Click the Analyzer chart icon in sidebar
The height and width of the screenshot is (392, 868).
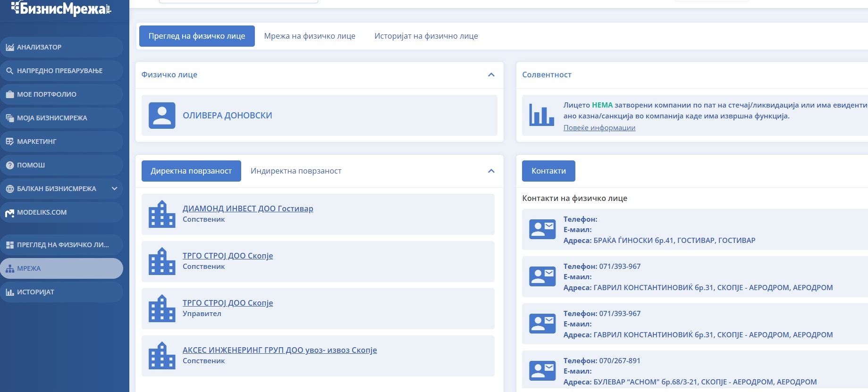(x=9, y=47)
